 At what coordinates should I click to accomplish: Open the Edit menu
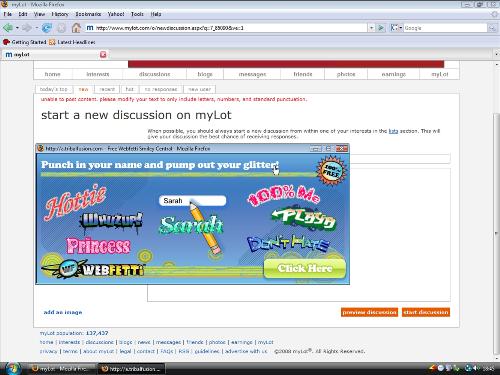pos(23,14)
